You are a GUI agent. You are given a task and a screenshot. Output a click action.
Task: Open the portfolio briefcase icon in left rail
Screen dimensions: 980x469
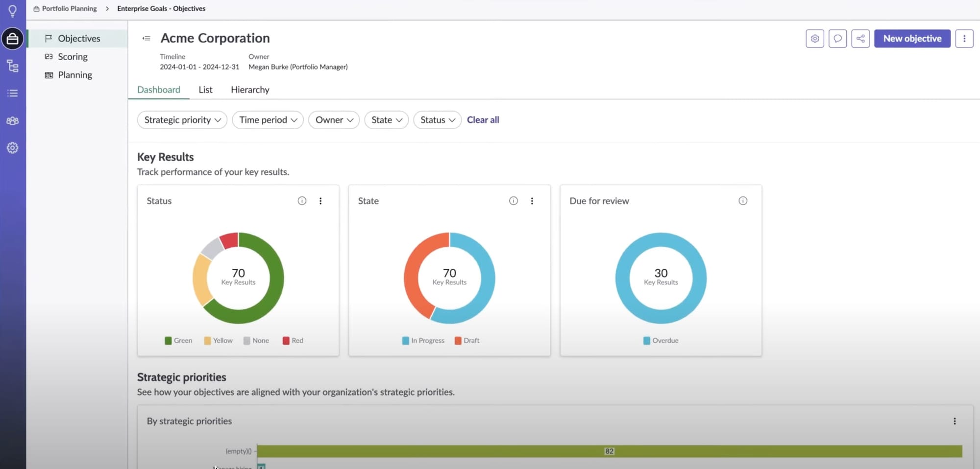13,39
